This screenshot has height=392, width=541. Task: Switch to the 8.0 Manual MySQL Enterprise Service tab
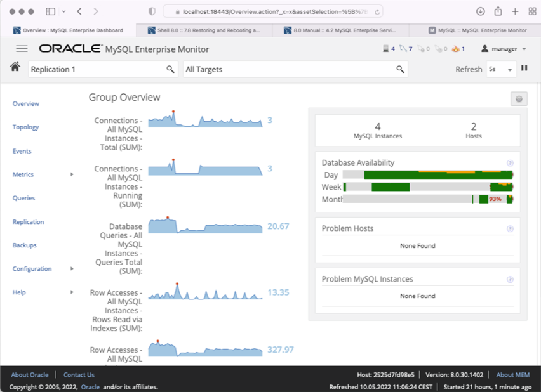tap(340, 30)
